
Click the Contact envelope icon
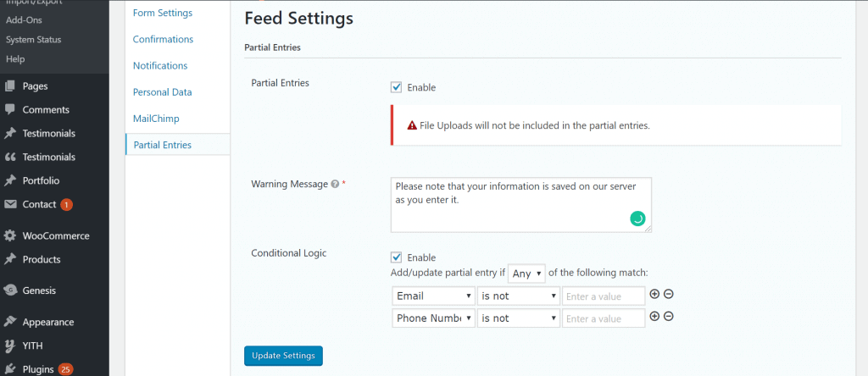tap(10, 205)
